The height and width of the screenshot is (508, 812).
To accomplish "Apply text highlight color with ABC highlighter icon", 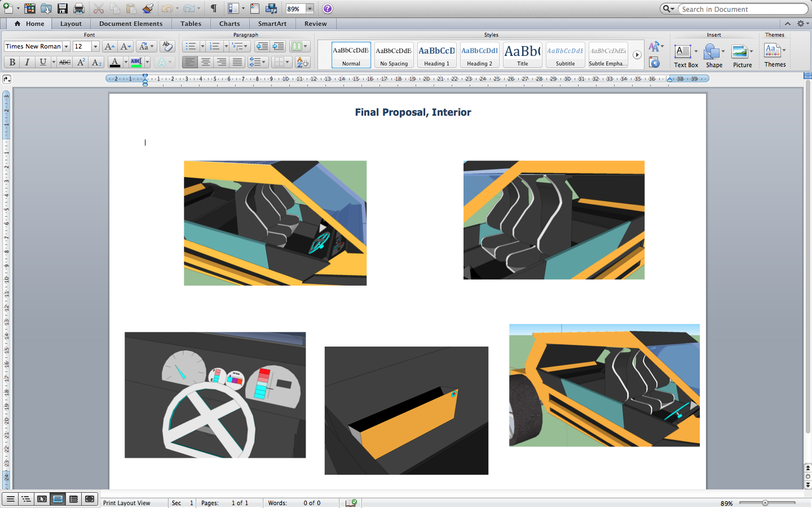I will 136,62.
